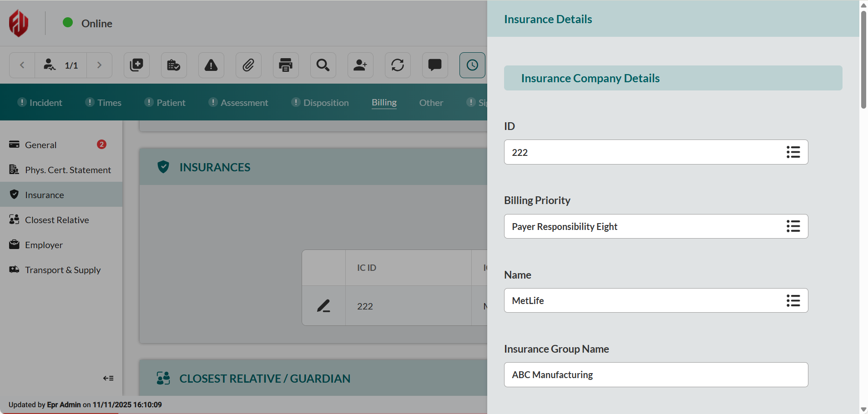Select Transport & Supply in sidebar
The width and height of the screenshot is (868, 414).
63,270
